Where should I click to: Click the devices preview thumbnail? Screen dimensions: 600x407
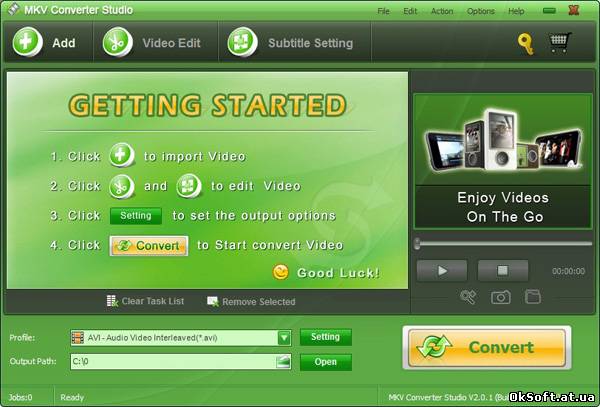pyautogui.click(x=503, y=140)
